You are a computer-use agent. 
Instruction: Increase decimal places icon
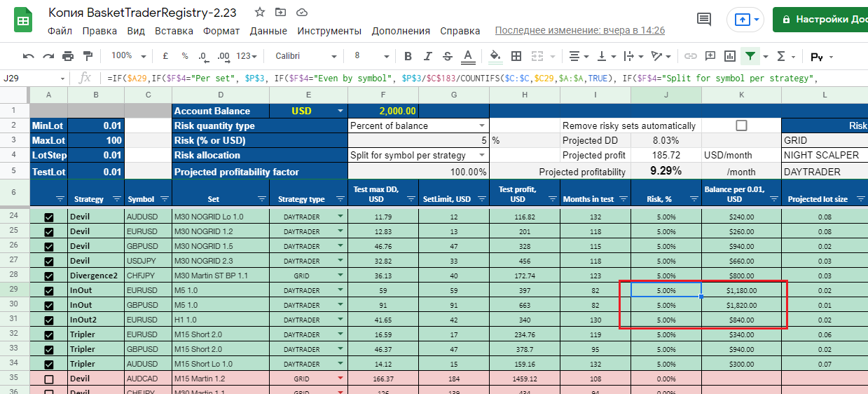pos(223,56)
